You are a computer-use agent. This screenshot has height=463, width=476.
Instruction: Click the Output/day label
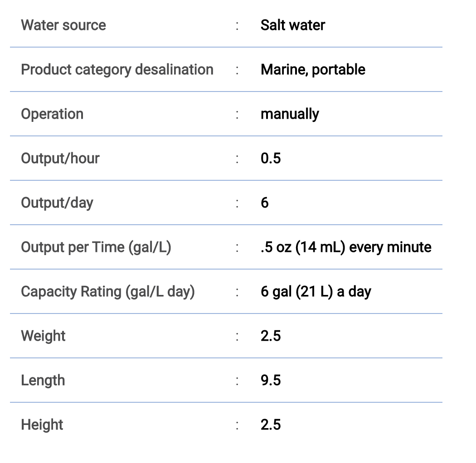click(57, 203)
